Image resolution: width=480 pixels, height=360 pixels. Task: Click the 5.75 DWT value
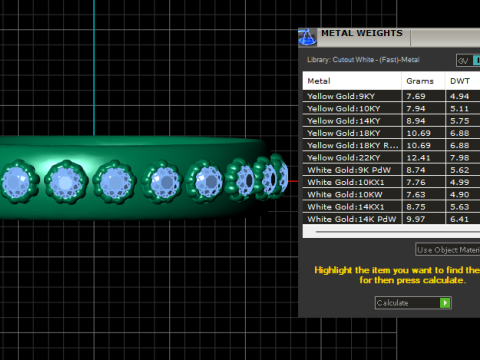pyautogui.click(x=460, y=121)
